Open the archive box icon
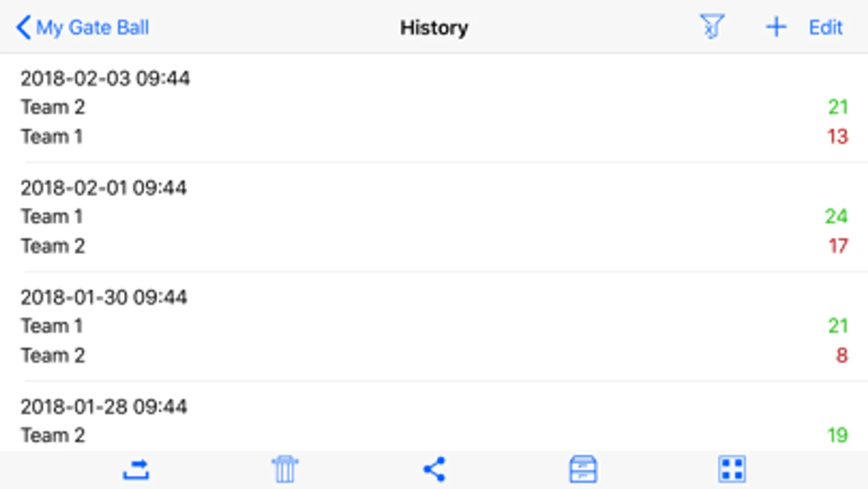This screenshot has height=489, width=868. [583, 469]
